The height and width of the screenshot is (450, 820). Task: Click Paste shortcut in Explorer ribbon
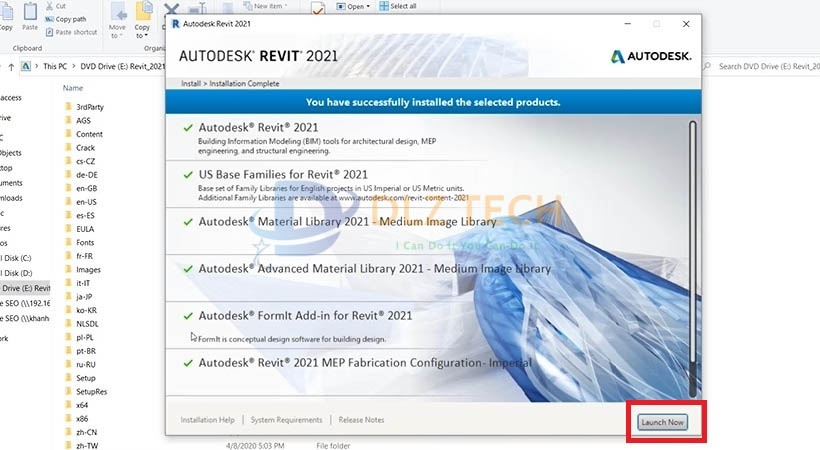pyautogui.click(x=71, y=32)
